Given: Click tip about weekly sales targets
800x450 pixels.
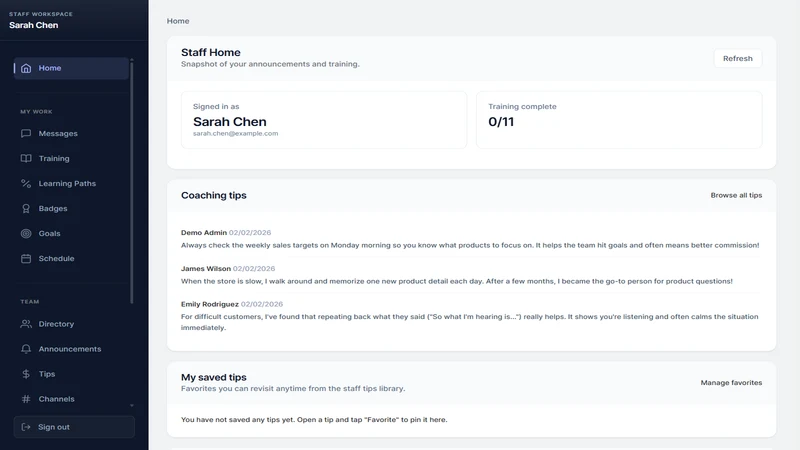Looking at the screenshot, I should point(470,245).
